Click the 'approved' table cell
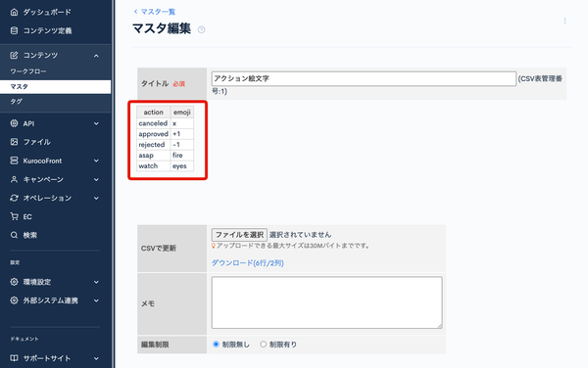 (154, 134)
